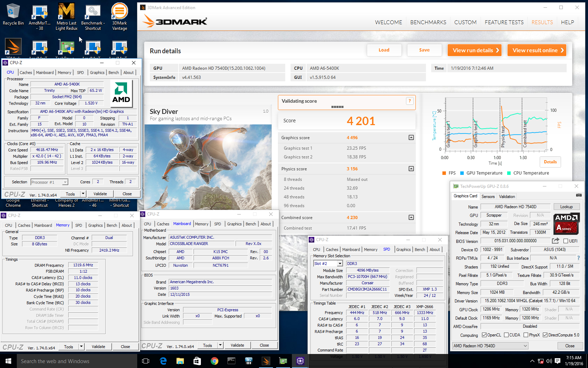Click View result online button
588x368 pixels.
tap(537, 50)
